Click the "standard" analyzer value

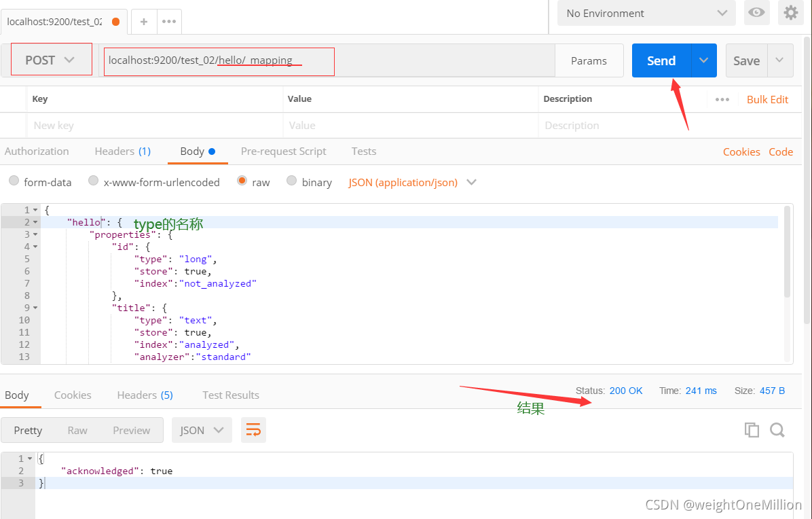pos(223,357)
